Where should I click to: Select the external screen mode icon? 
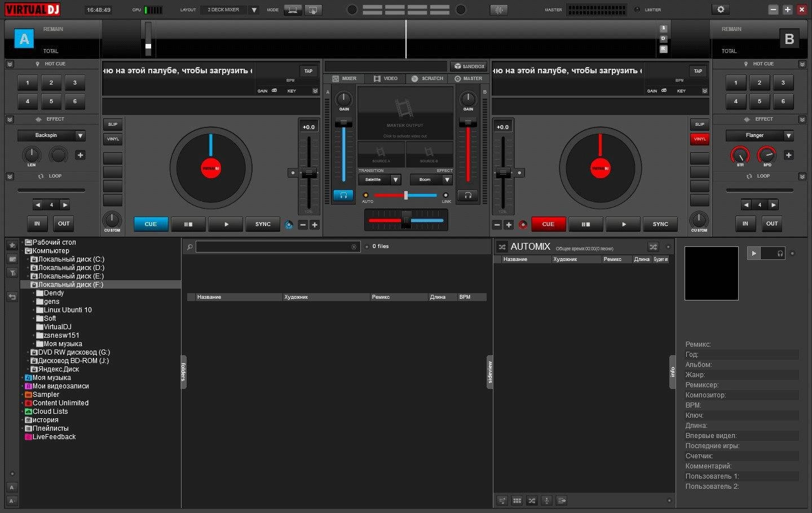(313, 10)
